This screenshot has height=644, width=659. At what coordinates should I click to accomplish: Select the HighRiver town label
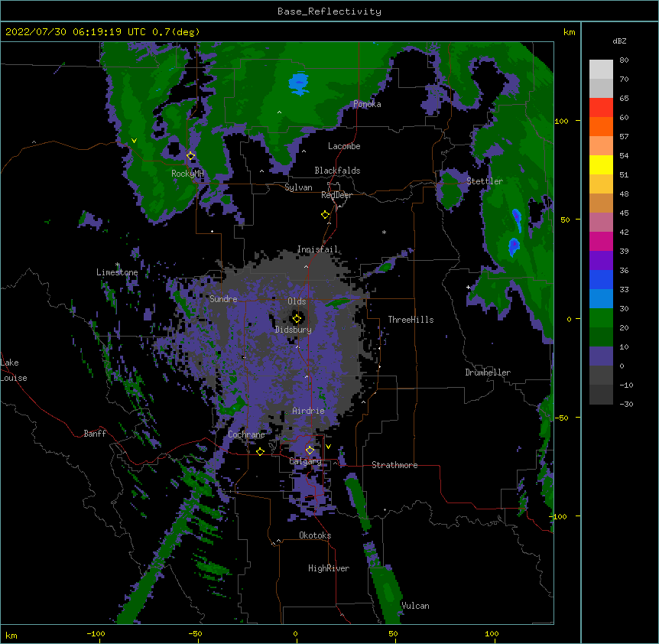pyautogui.click(x=329, y=568)
